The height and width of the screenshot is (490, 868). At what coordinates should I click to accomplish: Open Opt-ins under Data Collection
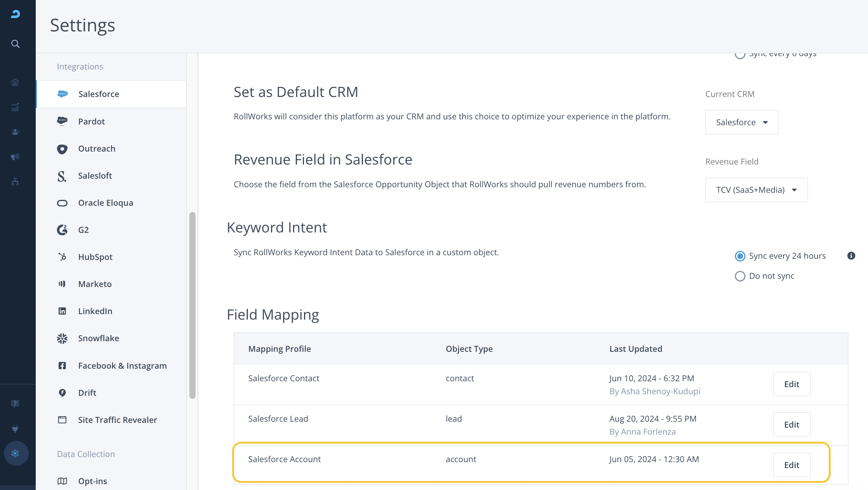(92, 481)
